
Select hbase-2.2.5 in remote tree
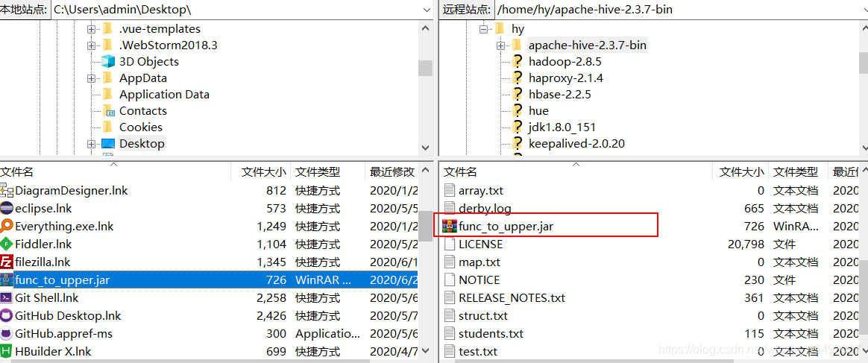pyautogui.click(x=560, y=95)
